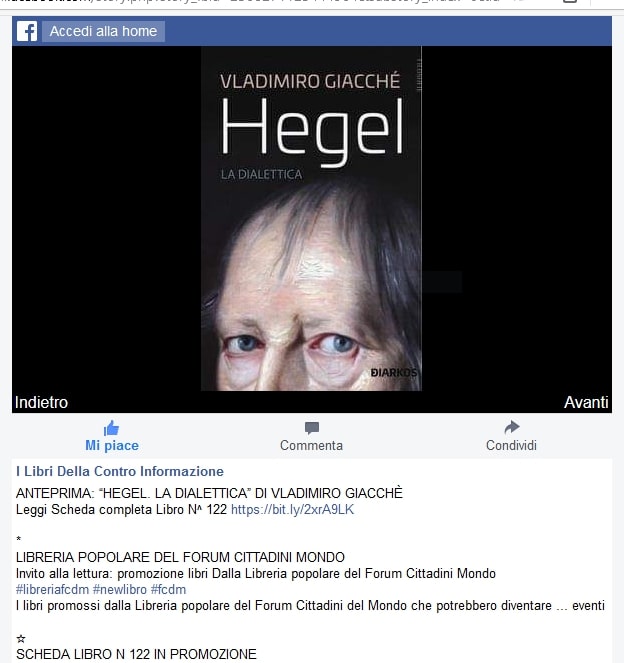Click the Hegel book cover image

click(312, 219)
